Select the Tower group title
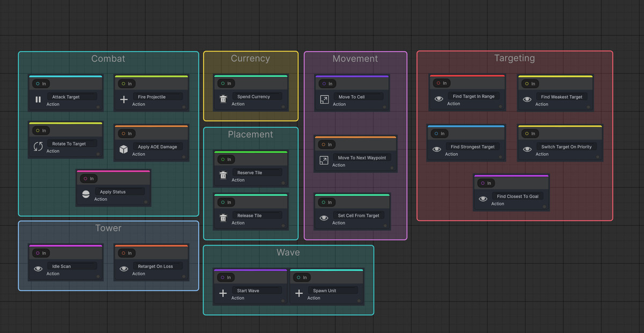644x333 pixels. [x=108, y=228]
